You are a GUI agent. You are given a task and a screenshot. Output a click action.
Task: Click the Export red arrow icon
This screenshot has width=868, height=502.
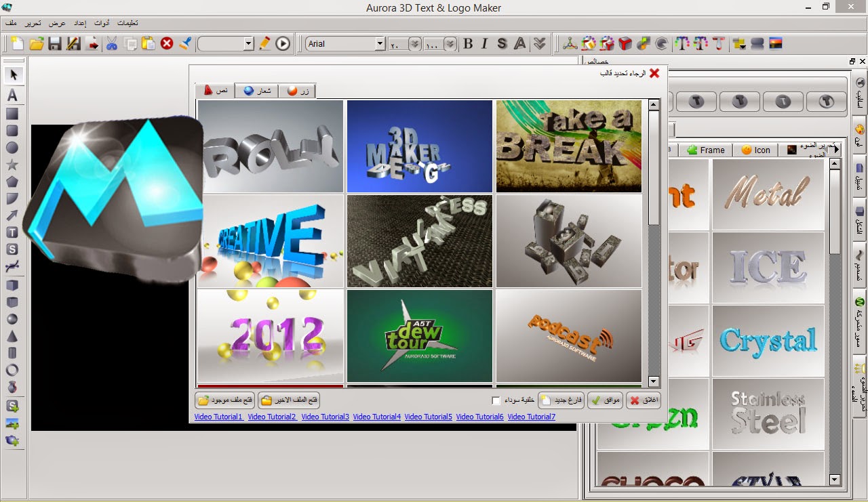point(93,43)
